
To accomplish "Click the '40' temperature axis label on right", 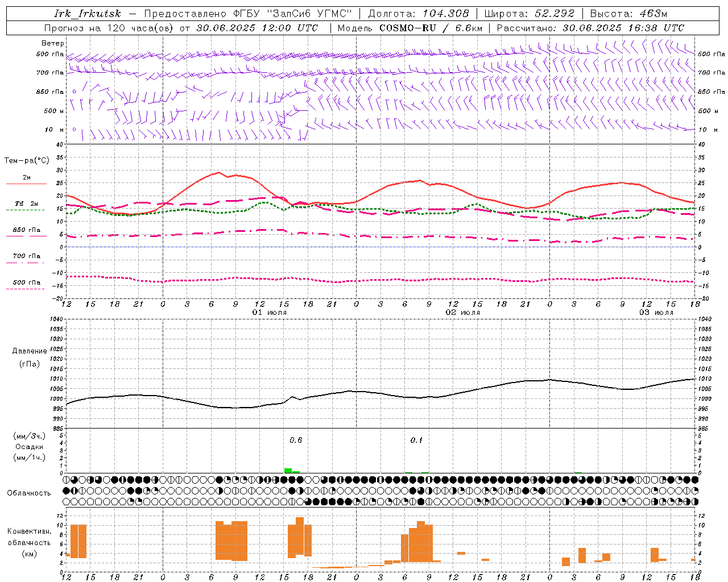I will (701, 144).
